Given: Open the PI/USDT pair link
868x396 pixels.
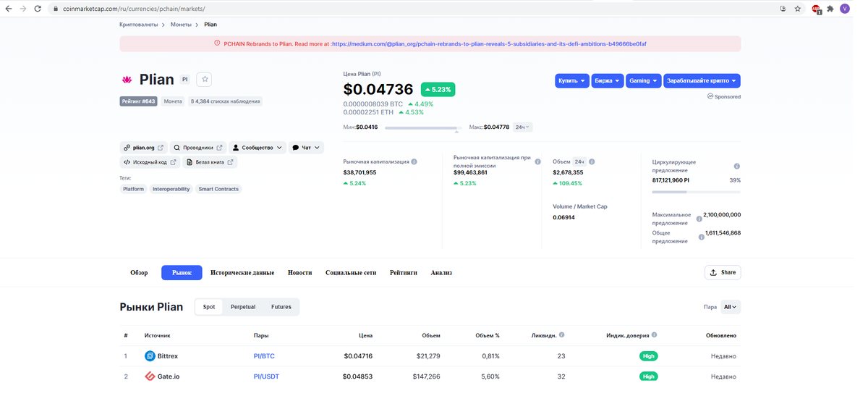Looking at the screenshot, I should [266, 376].
